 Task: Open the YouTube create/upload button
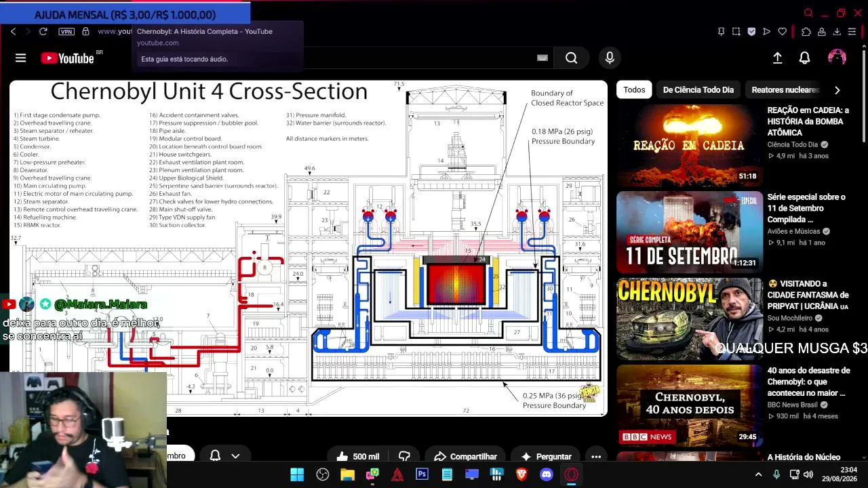click(778, 58)
